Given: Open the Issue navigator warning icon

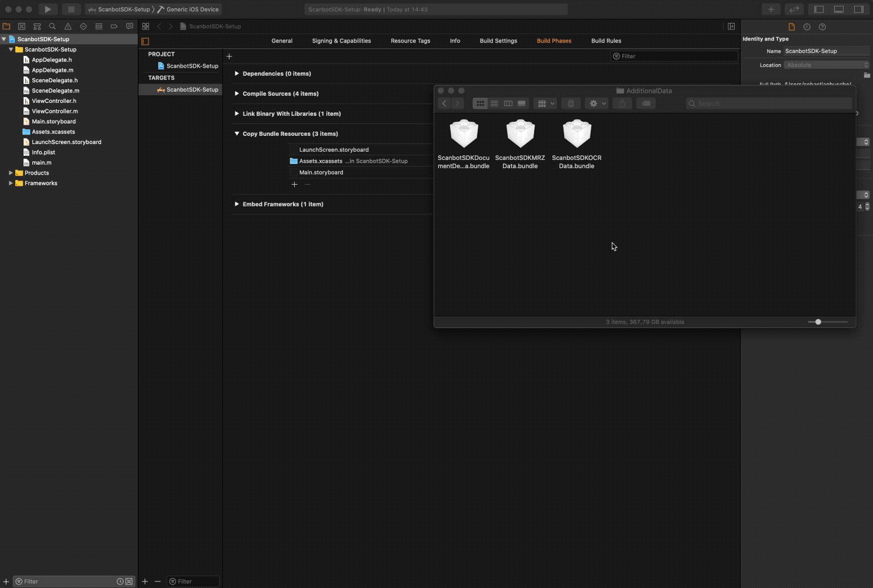Looking at the screenshot, I should [68, 26].
